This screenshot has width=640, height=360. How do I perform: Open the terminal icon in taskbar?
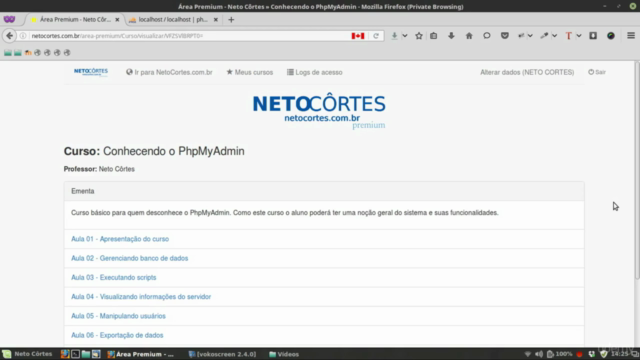76,354
